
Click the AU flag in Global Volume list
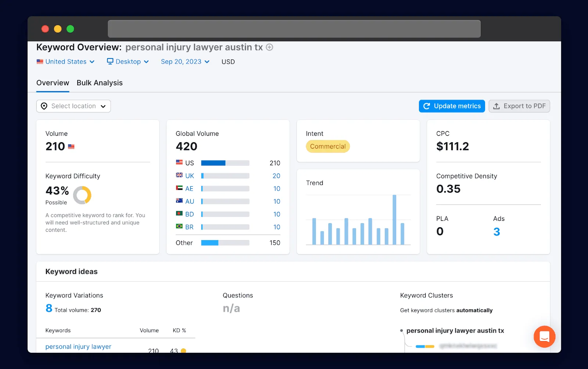(x=179, y=201)
